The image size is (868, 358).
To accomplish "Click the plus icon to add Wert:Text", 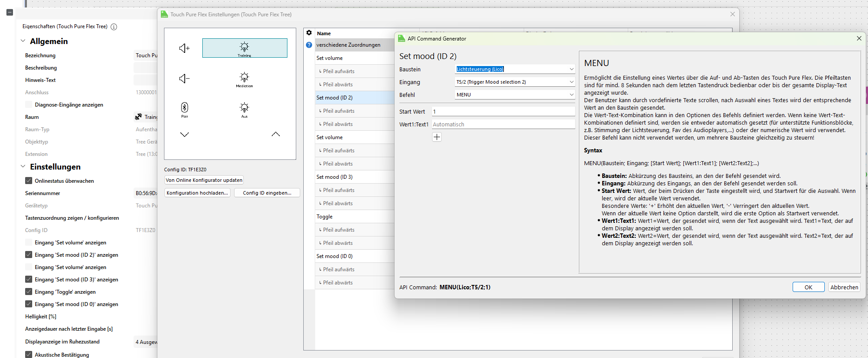I will 436,137.
